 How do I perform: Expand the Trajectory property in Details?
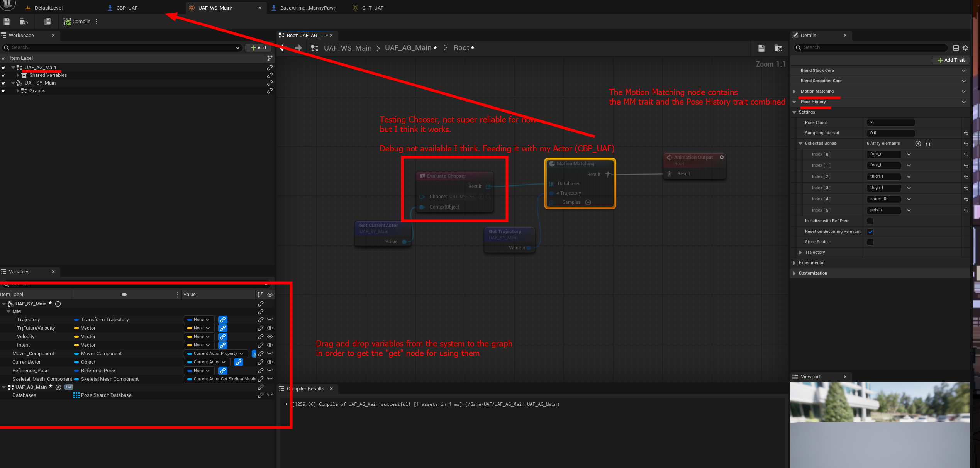(x=800, y=253)
